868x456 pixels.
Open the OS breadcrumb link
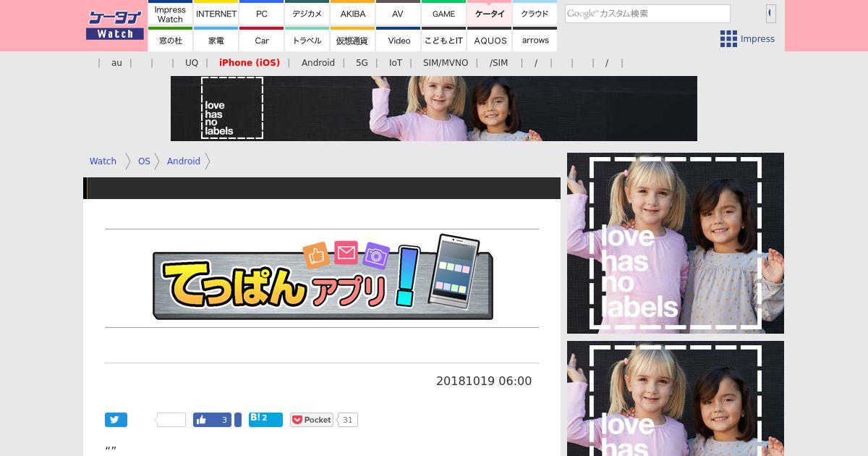click(144, 161)
